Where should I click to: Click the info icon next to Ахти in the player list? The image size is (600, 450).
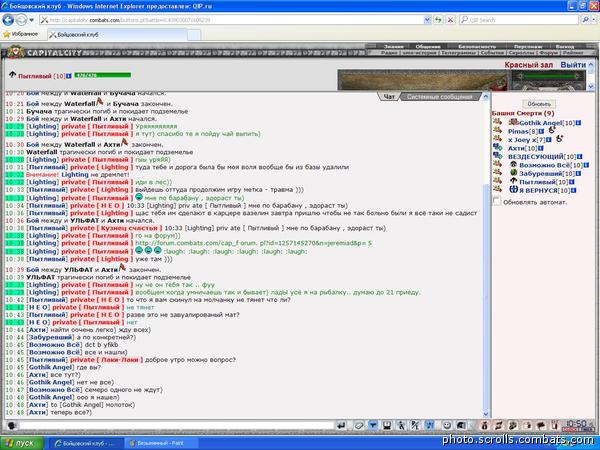540,148
